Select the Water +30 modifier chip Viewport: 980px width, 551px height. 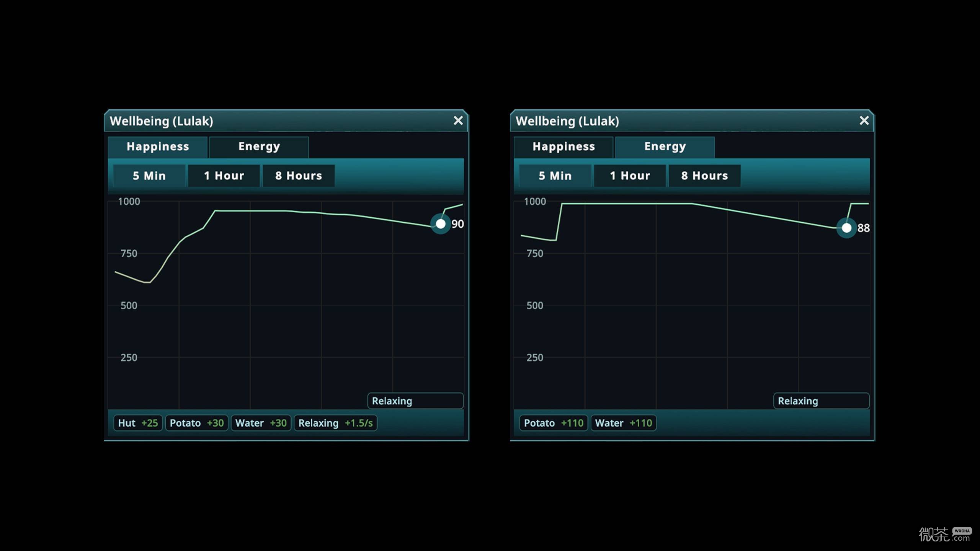click(261, 423)
